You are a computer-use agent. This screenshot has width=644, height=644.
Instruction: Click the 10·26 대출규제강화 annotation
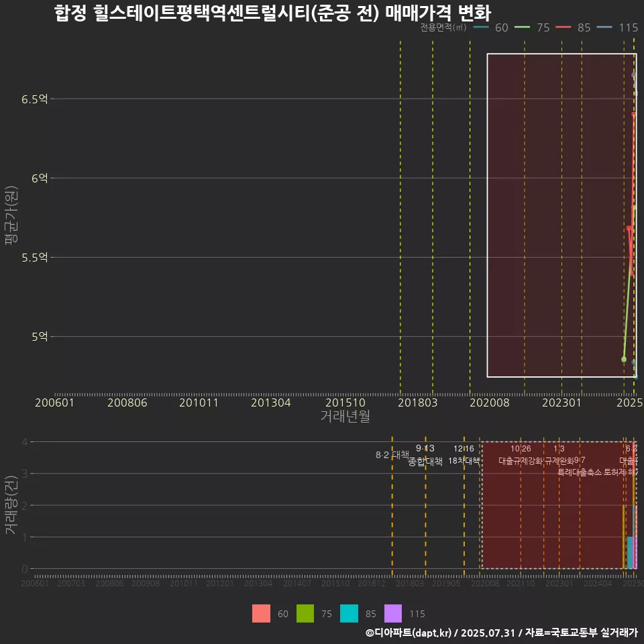pyautogui.click(x=521, y=455)
